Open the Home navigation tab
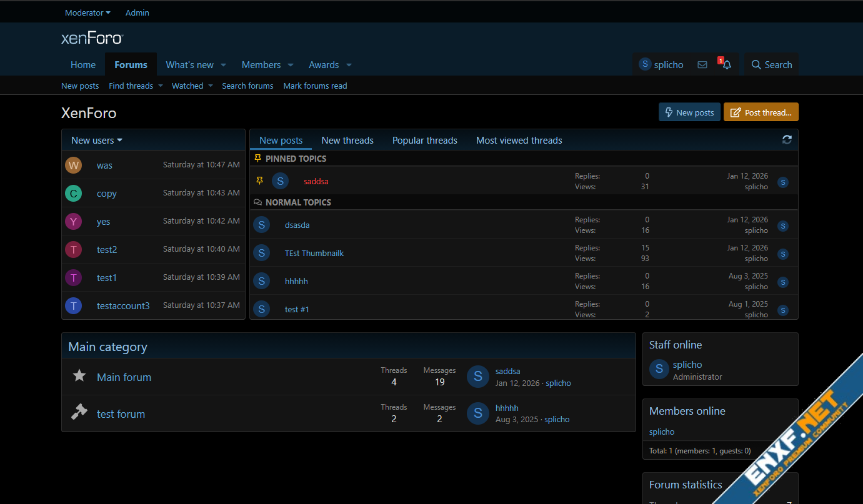Viewport: 863px width, 504px height. click(x=83, y=65)
